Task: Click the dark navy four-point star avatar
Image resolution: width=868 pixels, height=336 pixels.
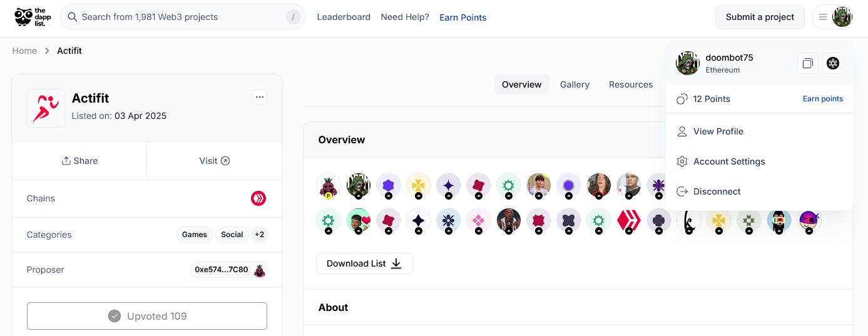Action: click(418, 221)
